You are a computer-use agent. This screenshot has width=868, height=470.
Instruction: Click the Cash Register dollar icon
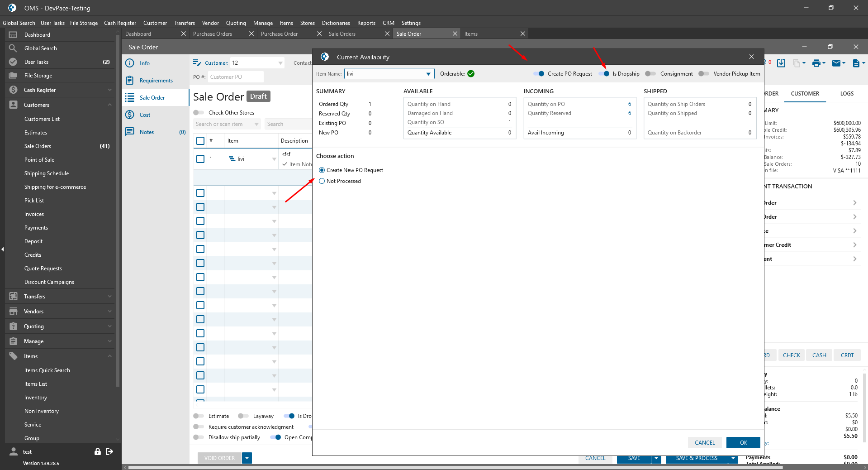tap(13, 90)
